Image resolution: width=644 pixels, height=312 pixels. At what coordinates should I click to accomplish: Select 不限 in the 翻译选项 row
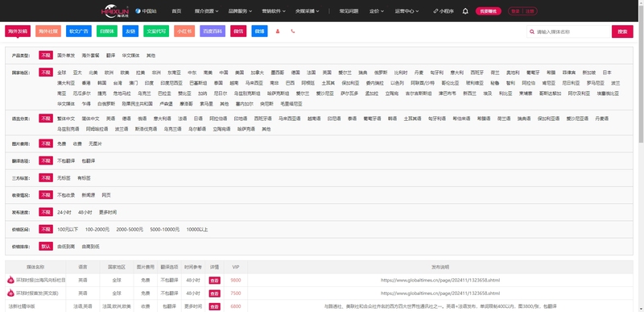[46, 160]
